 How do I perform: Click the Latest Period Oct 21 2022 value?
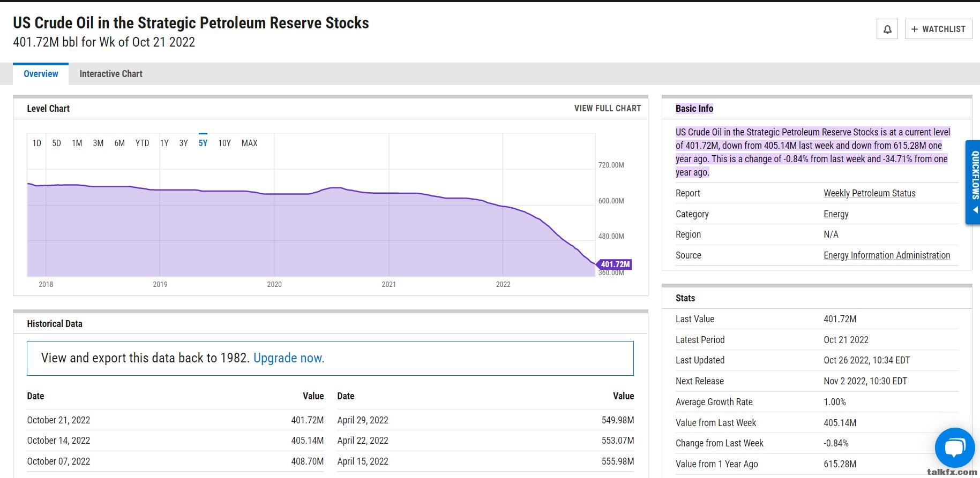point(846,340)
